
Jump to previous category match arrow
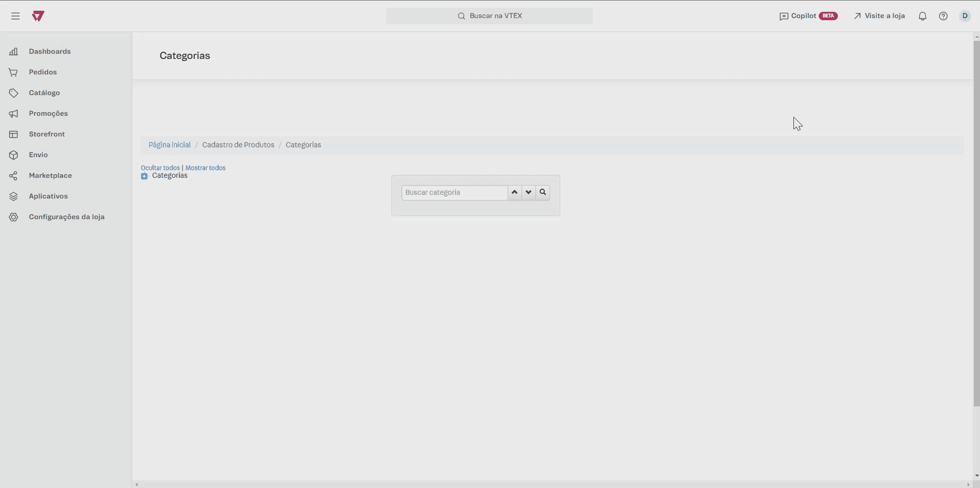point(514,192)
